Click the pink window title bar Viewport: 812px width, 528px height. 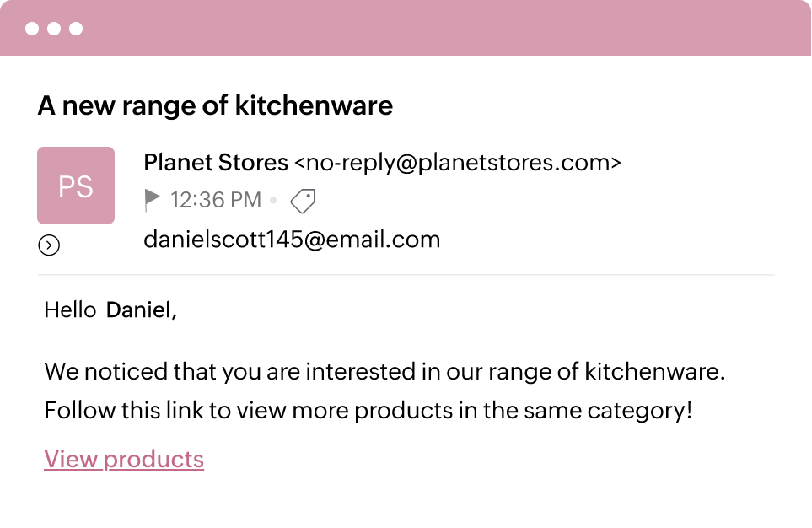(x=422, y=29)
